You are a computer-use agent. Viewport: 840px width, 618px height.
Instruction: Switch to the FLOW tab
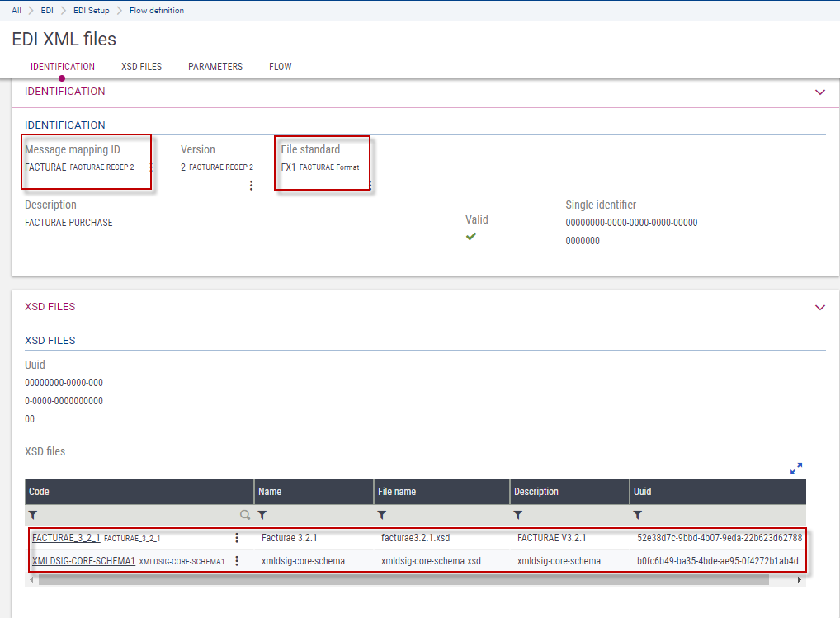[281, 67]
